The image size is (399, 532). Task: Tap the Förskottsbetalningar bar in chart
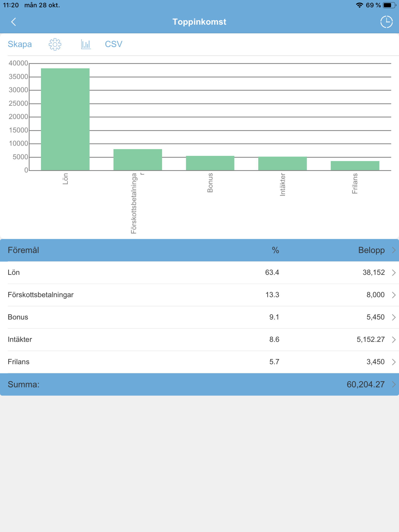138,160
